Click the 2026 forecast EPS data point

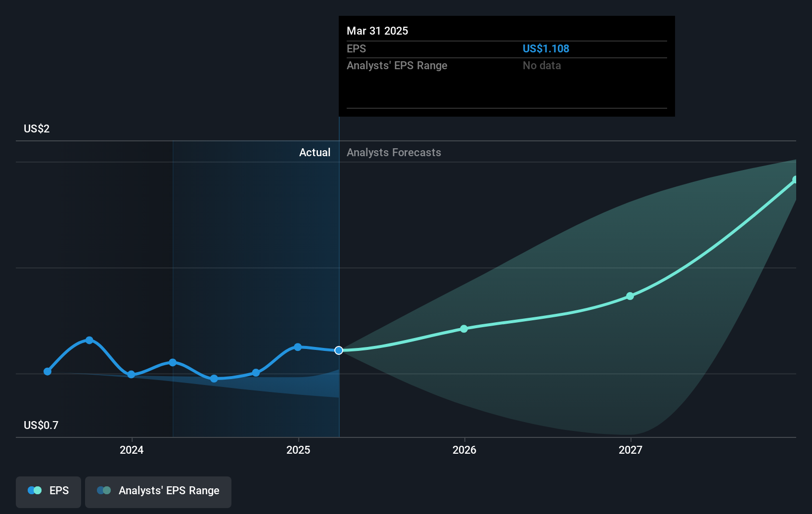coord(464,329)
